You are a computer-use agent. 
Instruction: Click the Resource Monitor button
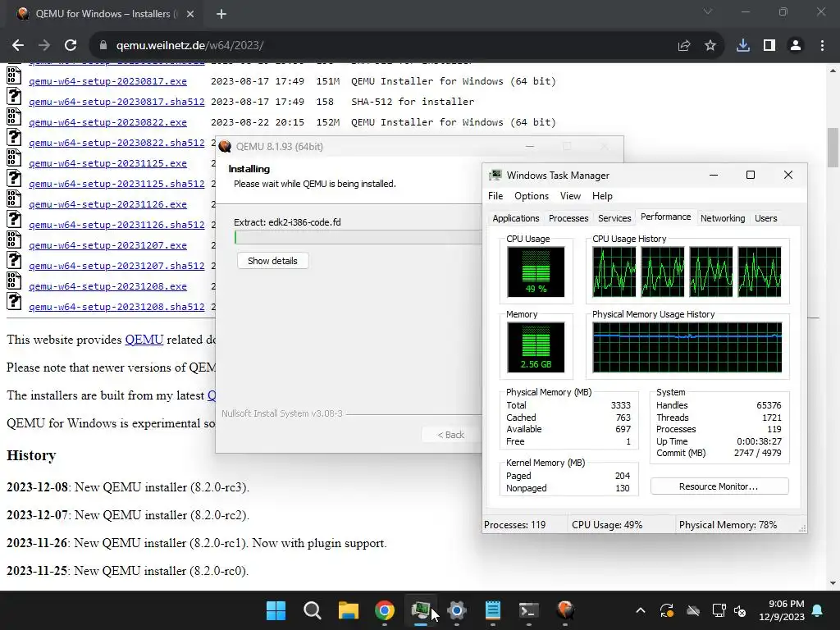(x=719, y=486)
